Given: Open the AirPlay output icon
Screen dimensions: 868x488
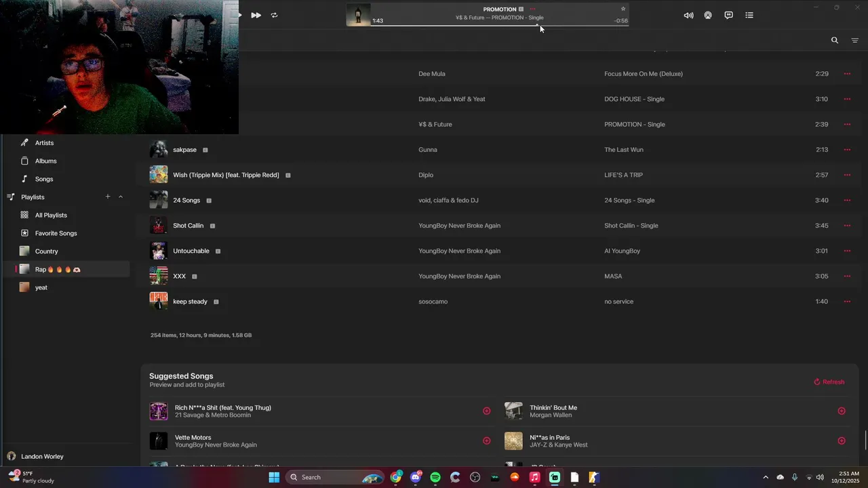Looking at the screenshot, I should pos(708,15).
